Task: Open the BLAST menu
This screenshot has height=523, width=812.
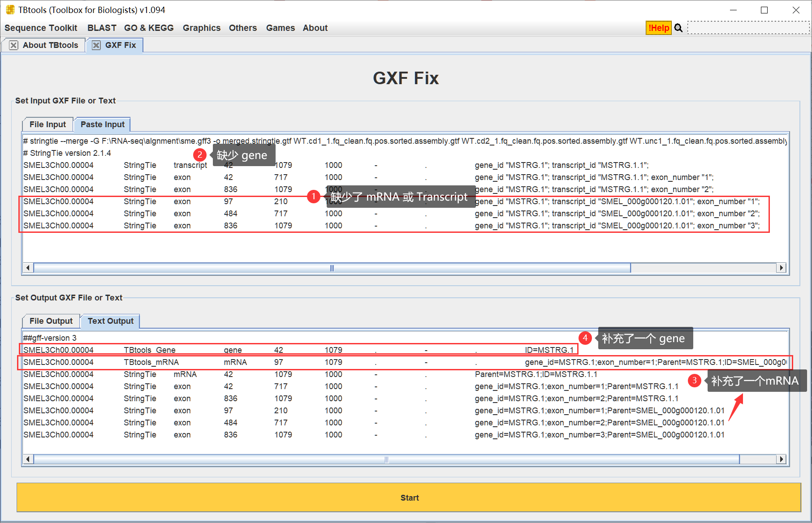Action: point(102,27)
